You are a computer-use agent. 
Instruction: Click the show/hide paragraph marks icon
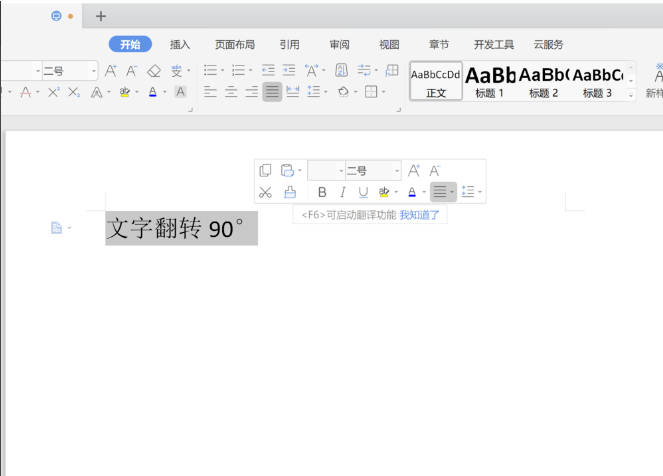click(x=364, y=70)
